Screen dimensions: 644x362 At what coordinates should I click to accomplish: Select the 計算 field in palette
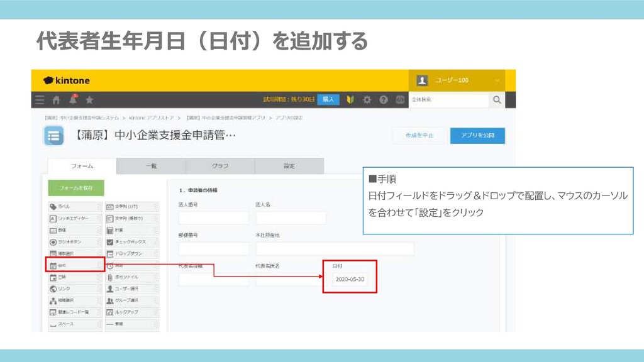coord(132,230)
